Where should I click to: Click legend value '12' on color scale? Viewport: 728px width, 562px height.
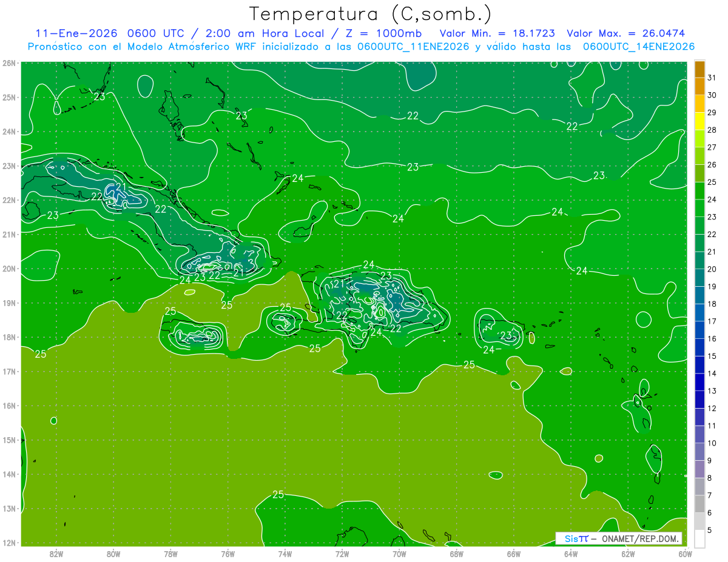pyautogui.click(x=712, y=408)
